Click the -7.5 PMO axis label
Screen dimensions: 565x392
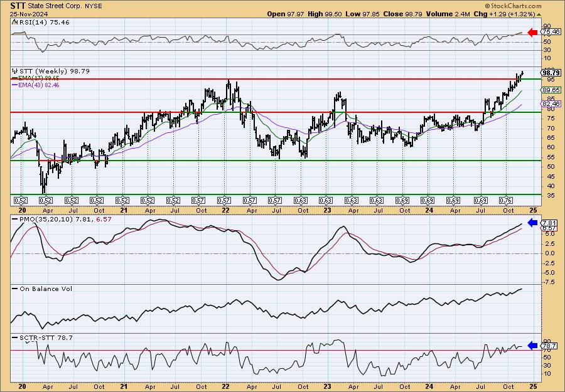[550, 282]
